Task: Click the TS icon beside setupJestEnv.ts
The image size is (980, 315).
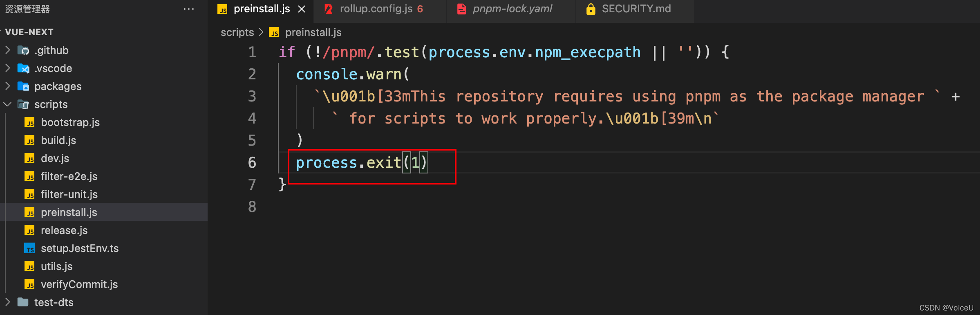Action: (x=29, y=248)
